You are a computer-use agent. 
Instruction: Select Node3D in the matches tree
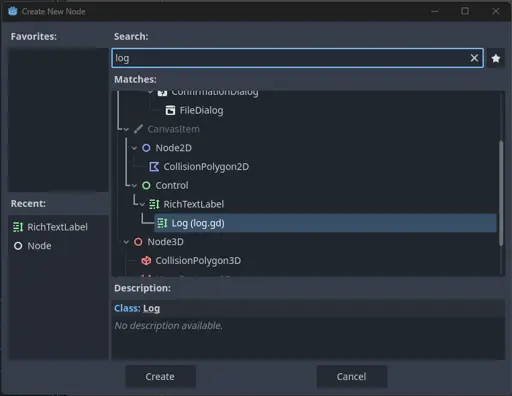tap(165, 242)
